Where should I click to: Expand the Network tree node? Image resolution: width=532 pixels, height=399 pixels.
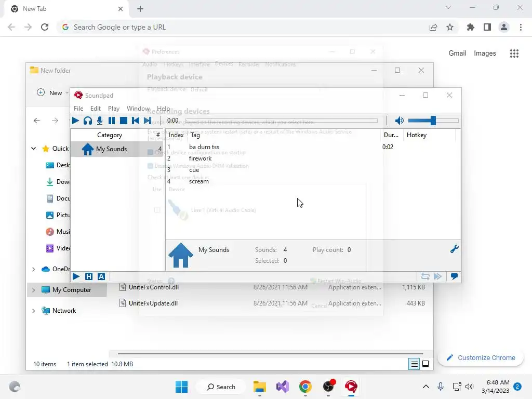tap(34, 311)
